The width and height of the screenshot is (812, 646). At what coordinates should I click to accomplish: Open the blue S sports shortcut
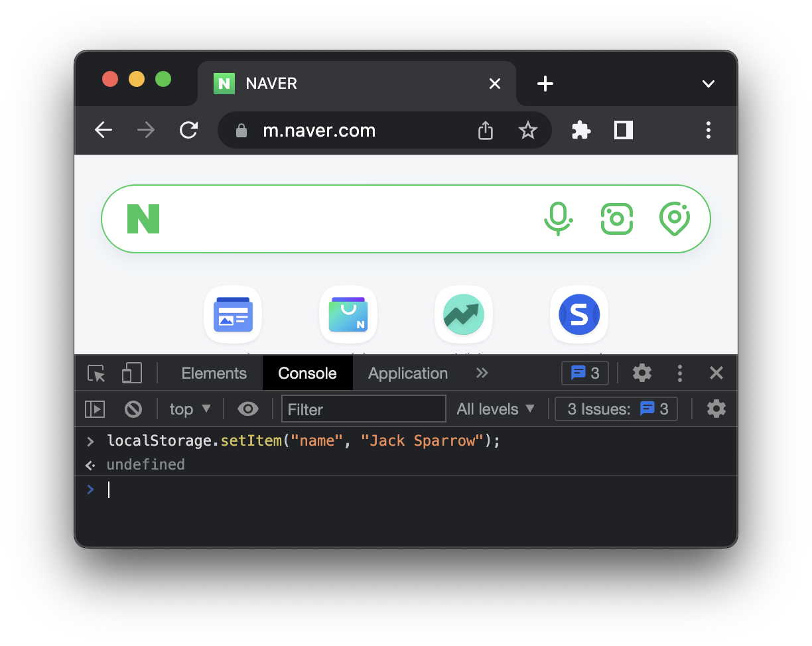[x=579, y=314]
